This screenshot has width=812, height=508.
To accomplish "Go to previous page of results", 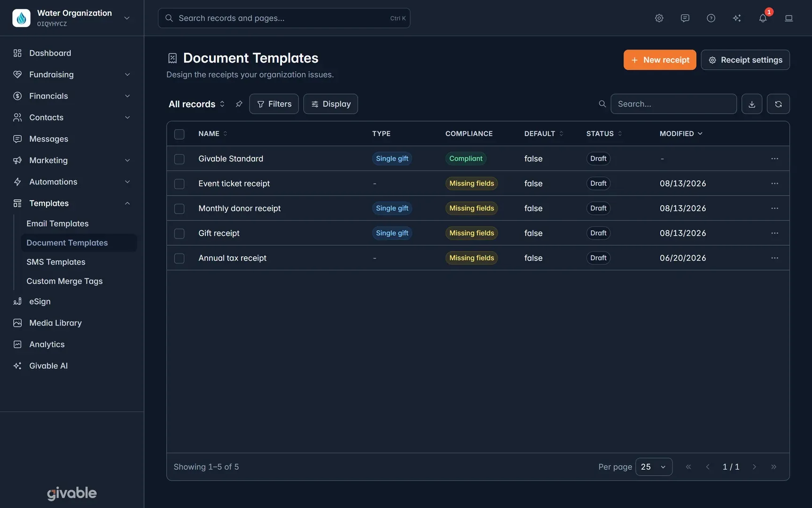I will click(x=707, y=467).
